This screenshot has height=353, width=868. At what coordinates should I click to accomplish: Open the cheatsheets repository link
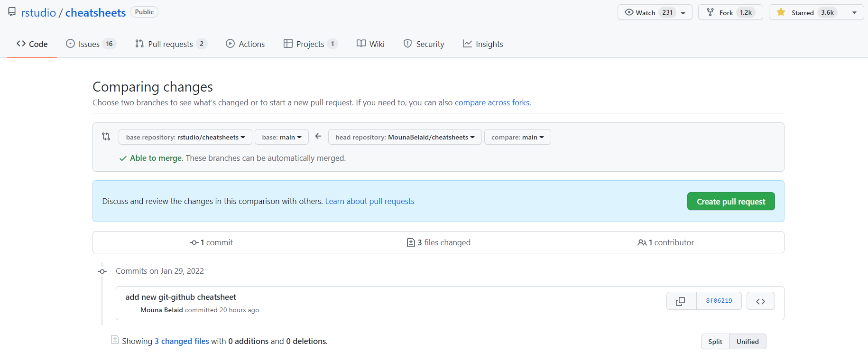pyautogui.click(x=95, y=13)
